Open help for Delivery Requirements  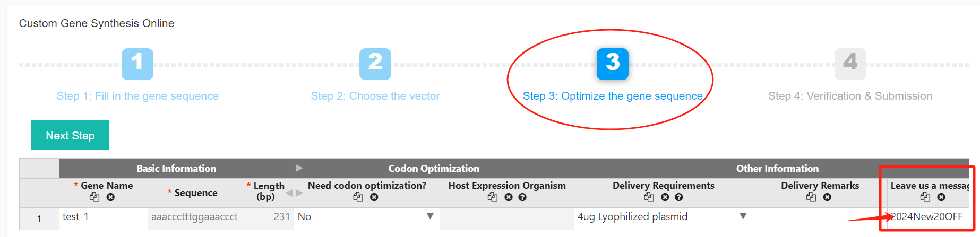pyautogui.click(x=679, y=197)
